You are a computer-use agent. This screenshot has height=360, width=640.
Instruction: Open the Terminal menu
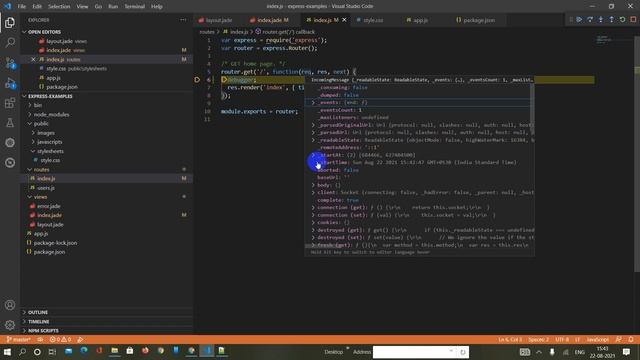[x=135, y=7]
